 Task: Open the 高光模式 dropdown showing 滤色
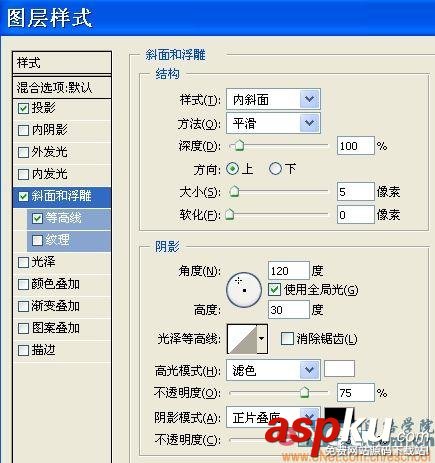click(x=273, y=370)
